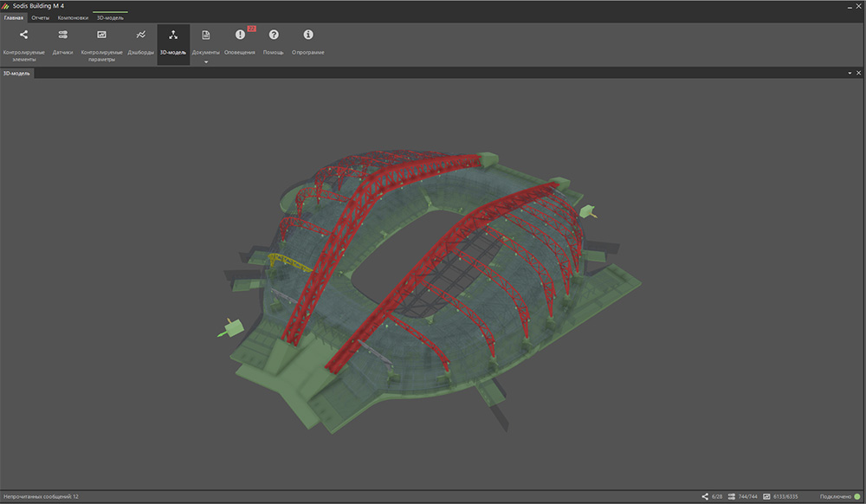This screenshot has width=866, height=504.
Task: Close the 3D-модель document panel
Action: point(858,74)
